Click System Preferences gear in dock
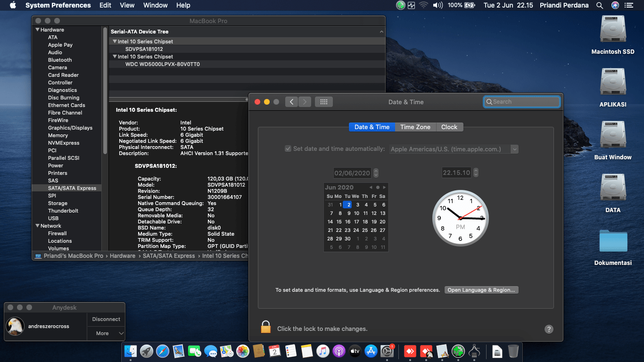The image size is (644, 362). (387, 351)
